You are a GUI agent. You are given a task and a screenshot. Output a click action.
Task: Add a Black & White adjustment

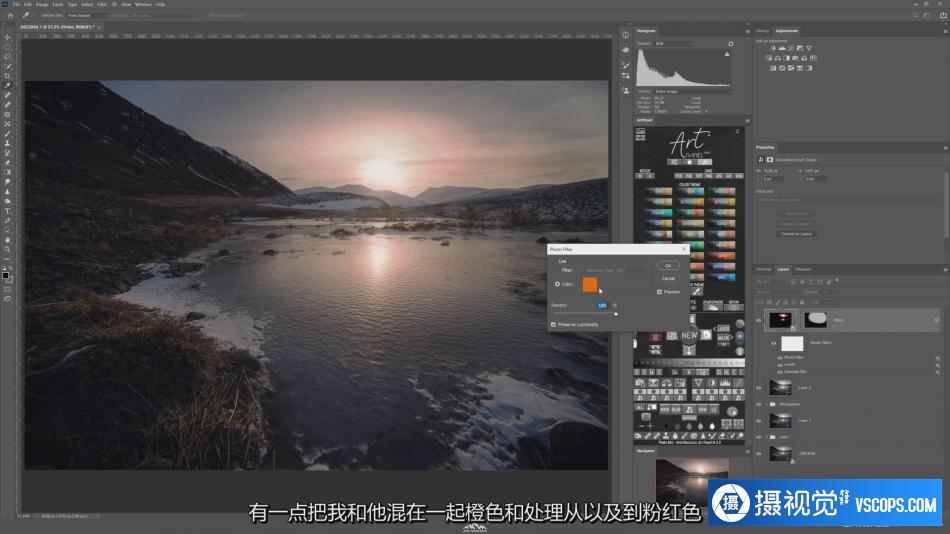786,58
